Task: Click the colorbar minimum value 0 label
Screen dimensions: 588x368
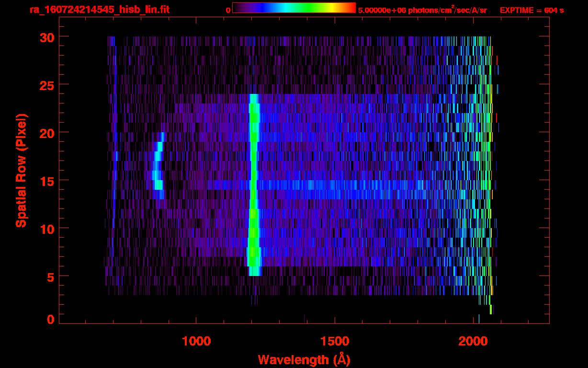Action: click(228, 10)
